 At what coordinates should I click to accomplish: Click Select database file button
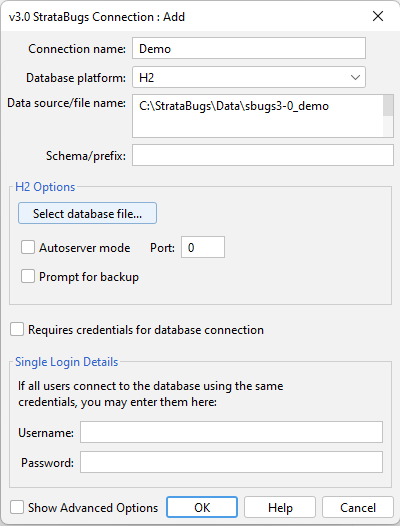tap(87, 213)
